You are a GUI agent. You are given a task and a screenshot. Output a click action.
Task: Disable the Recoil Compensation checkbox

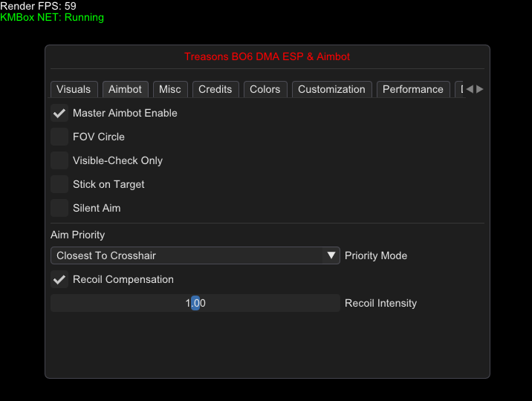pos(59,279)
